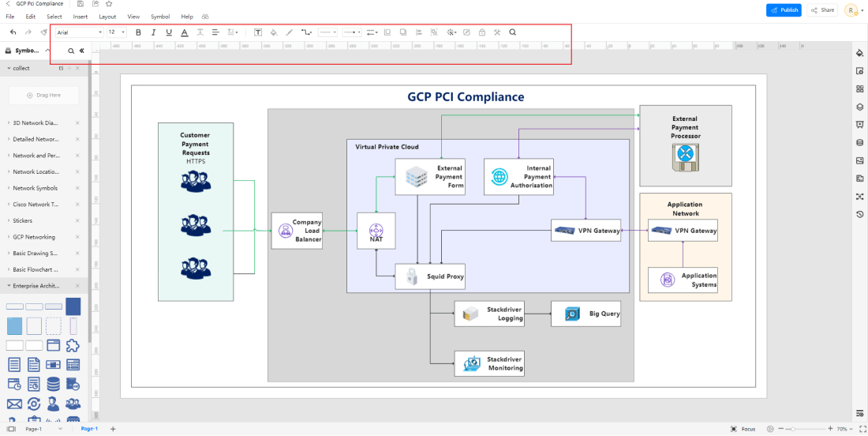The image size is (868, 436).
Task: Open the Symbol menu
Action: pyautogui.click(x=160, y=17)
